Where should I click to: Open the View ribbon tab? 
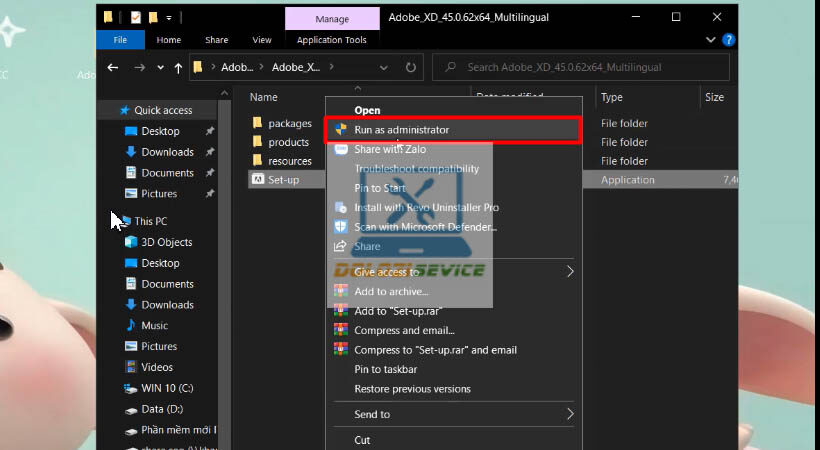[x=261, y=40]
